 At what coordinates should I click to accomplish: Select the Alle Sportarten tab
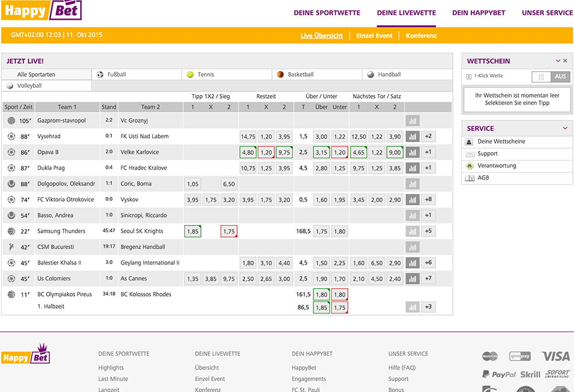(x=46, y=74)
